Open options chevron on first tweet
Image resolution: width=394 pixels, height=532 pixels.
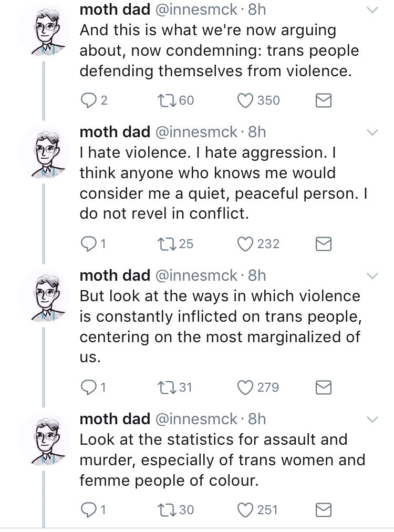click(371, 10)
